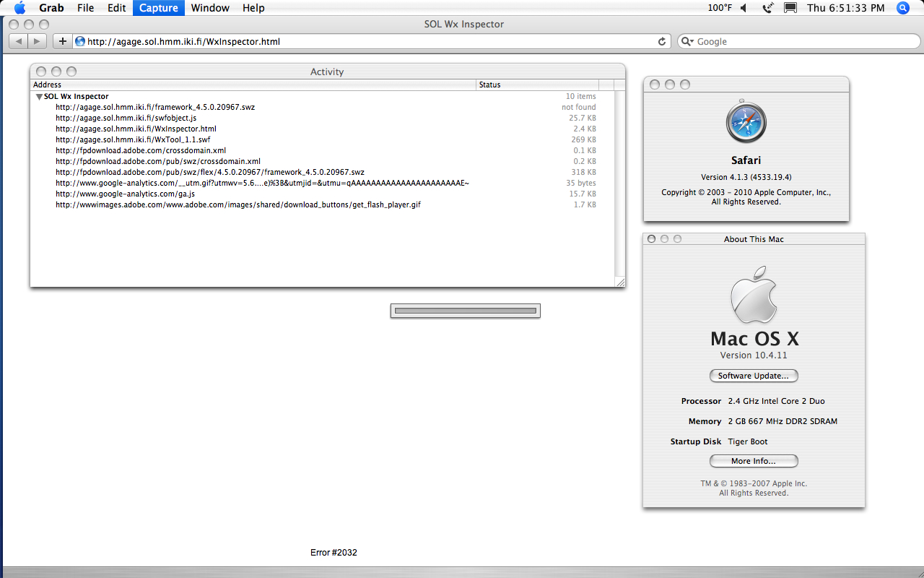Open the Edit menu

[117, 8]
